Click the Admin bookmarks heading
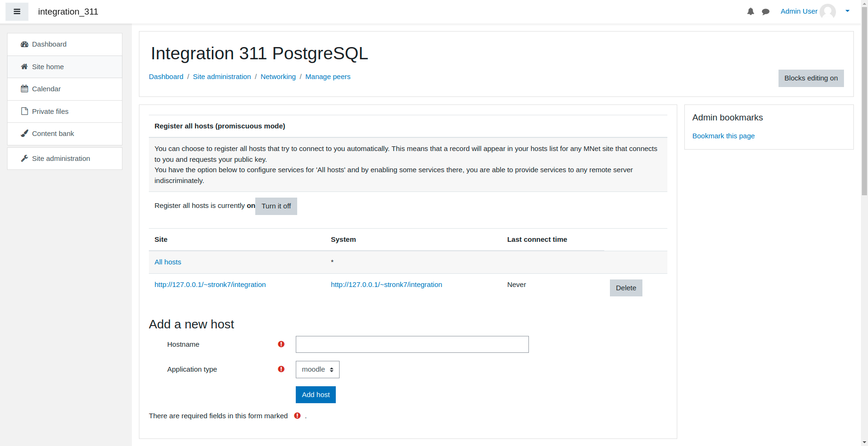 click(728, 118)
